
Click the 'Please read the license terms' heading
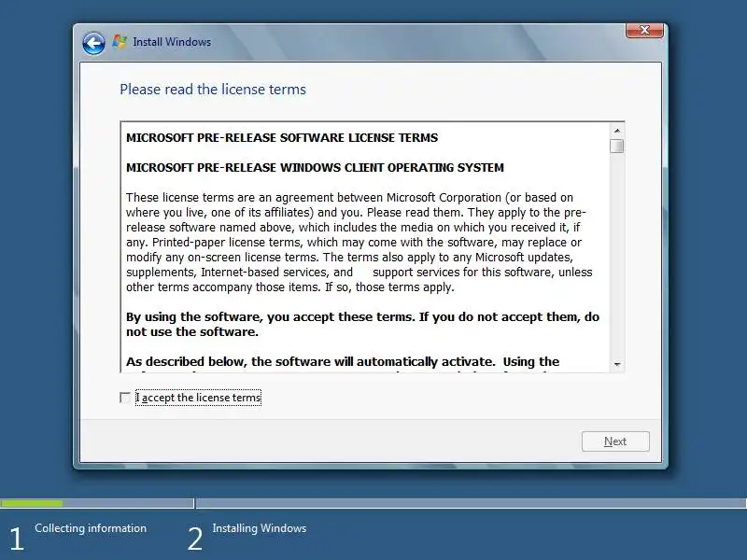tap(213, 90)
